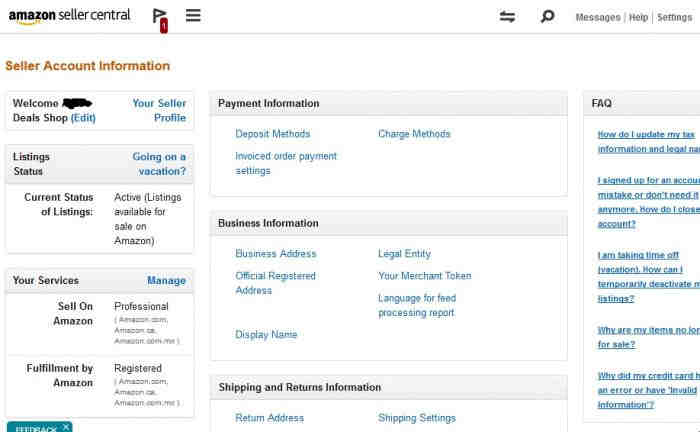Open Charge Methods link

click(x=414, y=134)
